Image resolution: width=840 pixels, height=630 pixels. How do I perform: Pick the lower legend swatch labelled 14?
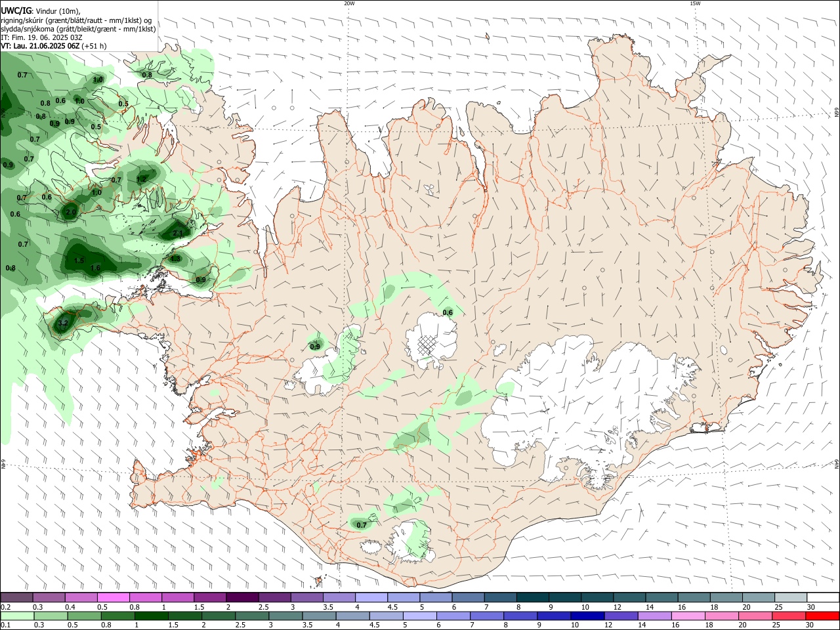click(654, 616)
